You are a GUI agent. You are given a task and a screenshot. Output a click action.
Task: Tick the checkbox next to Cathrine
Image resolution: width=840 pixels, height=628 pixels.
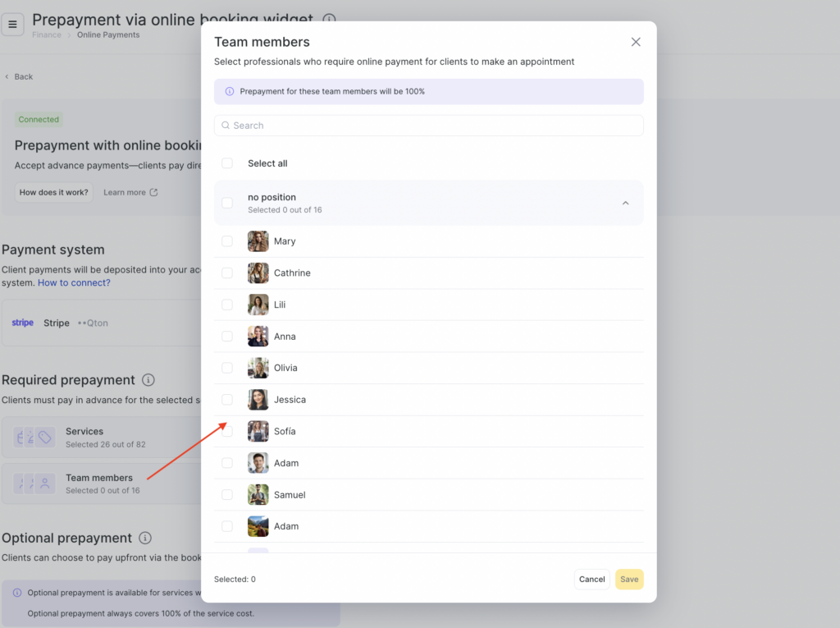tap(227, 273)
